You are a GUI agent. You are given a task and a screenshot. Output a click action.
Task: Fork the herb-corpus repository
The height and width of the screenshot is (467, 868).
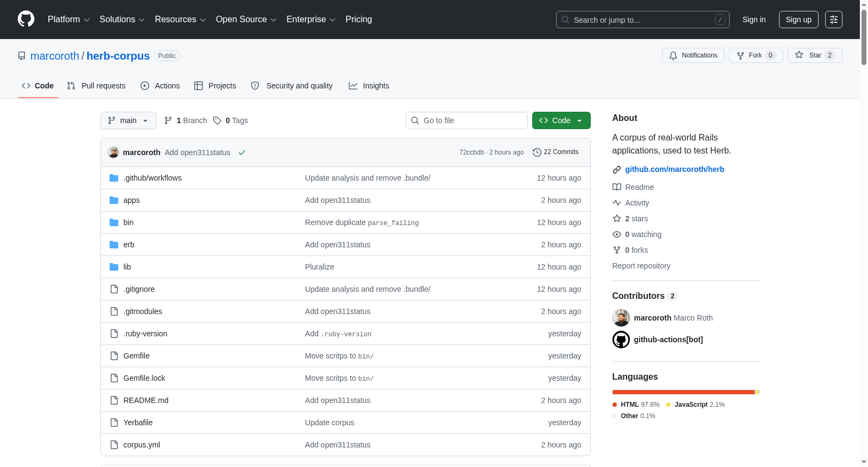(756, 55)
